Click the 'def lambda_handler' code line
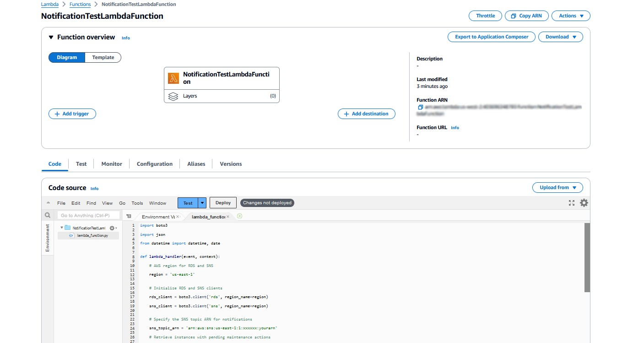 180,256
